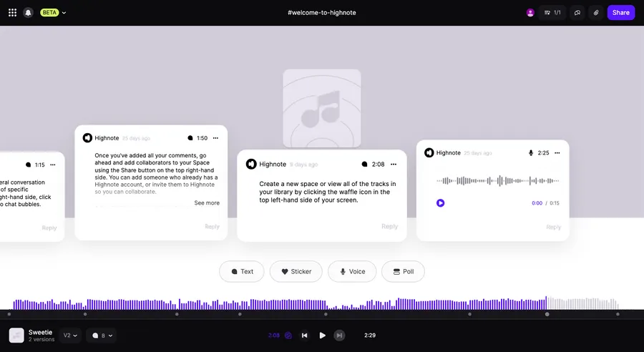Image resolution: width=644 pixels, height=352 pixels.
Task: Add a Sticker comment
Action: 296,271
